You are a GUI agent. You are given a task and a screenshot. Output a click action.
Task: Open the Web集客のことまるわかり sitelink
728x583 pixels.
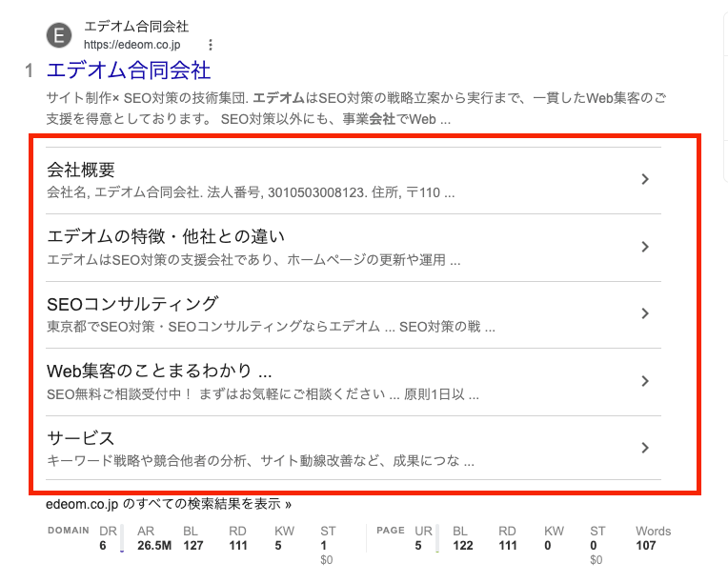coord(159,371)
